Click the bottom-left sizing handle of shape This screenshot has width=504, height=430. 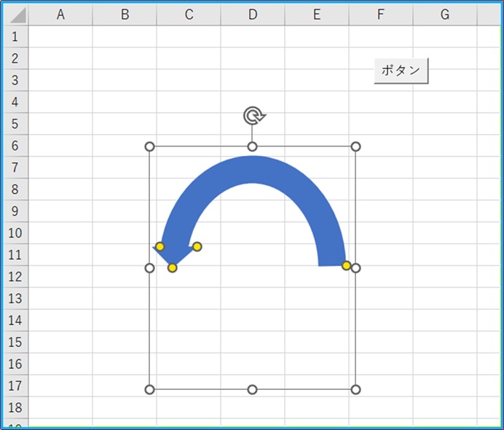click(149, 390)
